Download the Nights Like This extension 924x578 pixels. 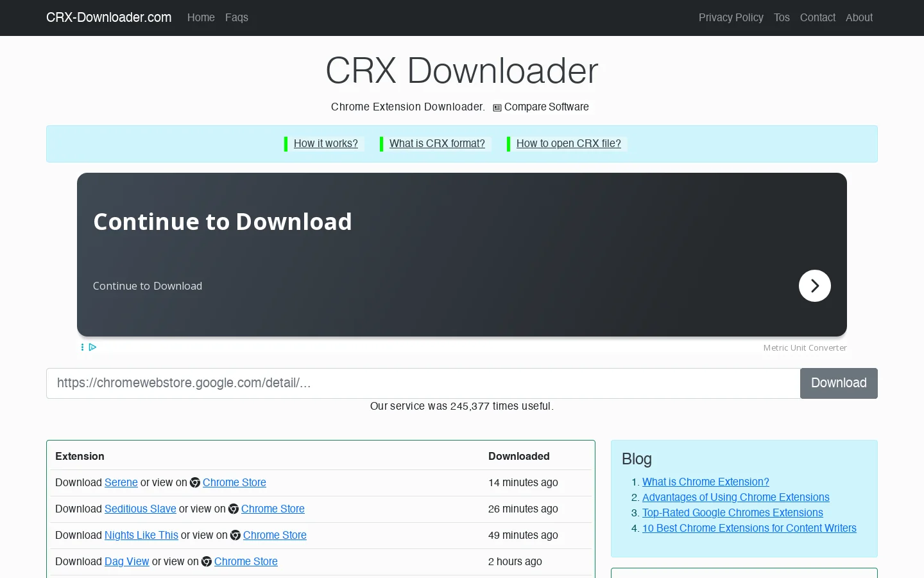[x=141, y=535]
